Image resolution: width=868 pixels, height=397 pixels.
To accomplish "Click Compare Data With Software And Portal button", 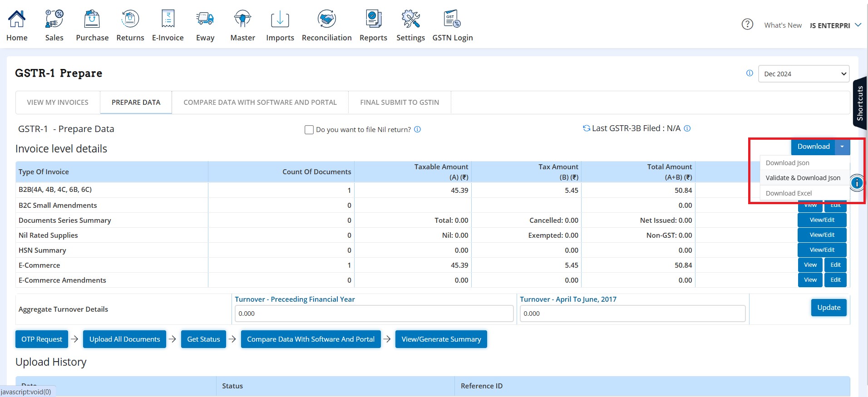I will 311,339.
